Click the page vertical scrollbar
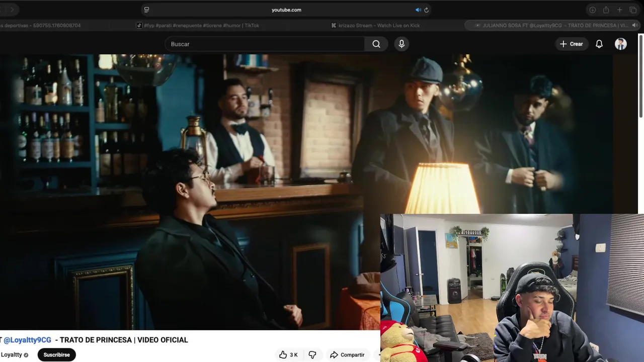 pos(641,75)
